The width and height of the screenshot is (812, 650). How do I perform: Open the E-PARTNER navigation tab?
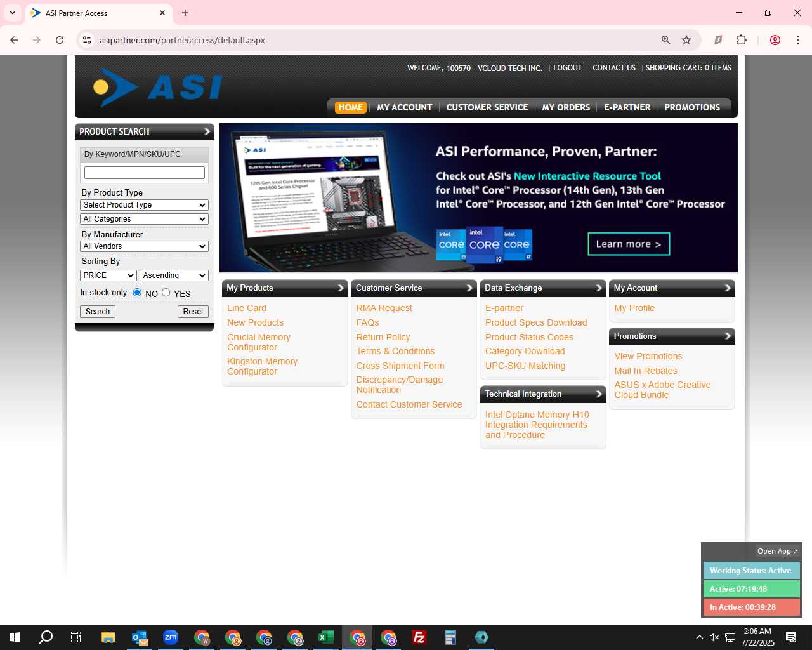point(627,107)
